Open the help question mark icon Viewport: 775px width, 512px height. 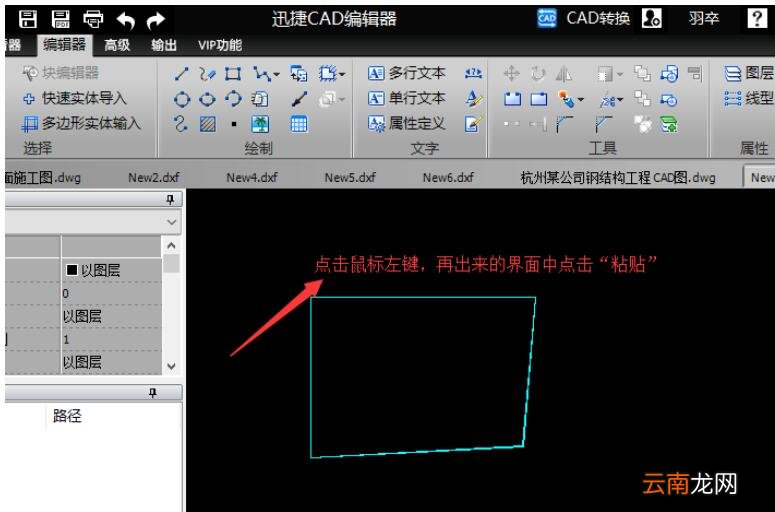tap(756, 19)
